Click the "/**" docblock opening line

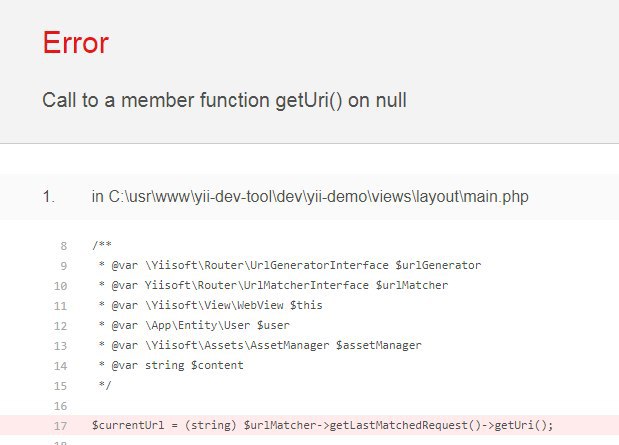tap(102, 245)
